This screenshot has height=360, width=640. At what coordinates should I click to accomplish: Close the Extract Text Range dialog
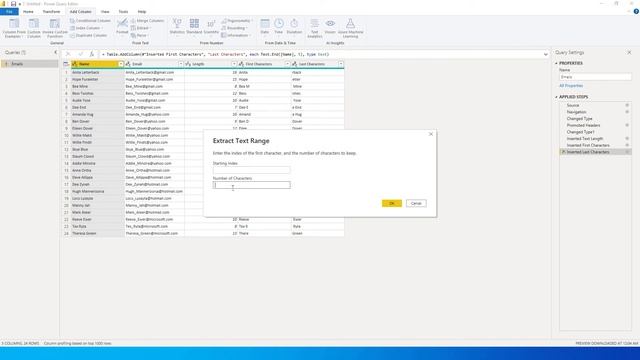point(431,134)
